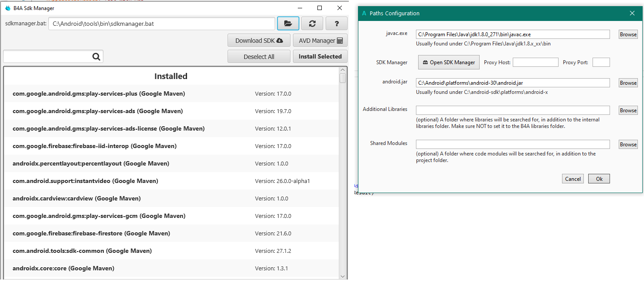Select firebase-firestore package row
This screenshot has width=644, height=283.
coord(171,233)
